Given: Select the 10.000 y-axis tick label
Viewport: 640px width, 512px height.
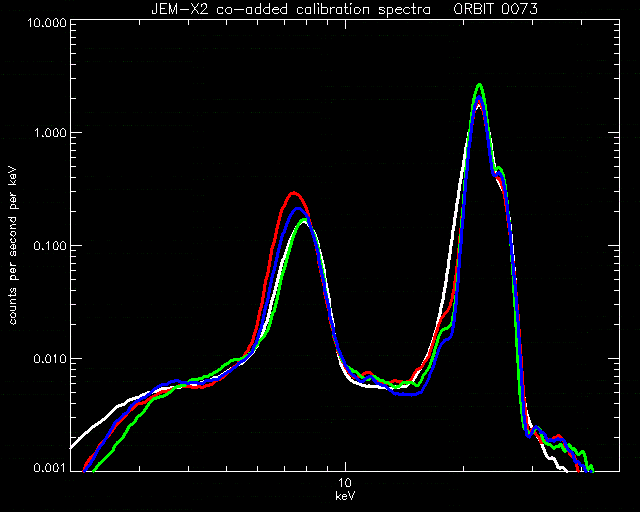Looking at the screenshot, I should [x=46, y=22].
